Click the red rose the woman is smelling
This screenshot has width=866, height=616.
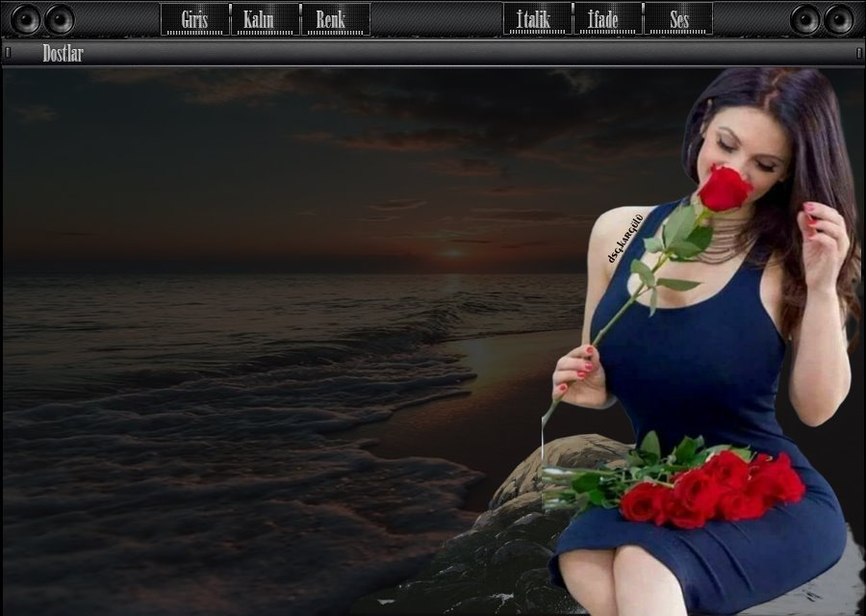[724, 189]
